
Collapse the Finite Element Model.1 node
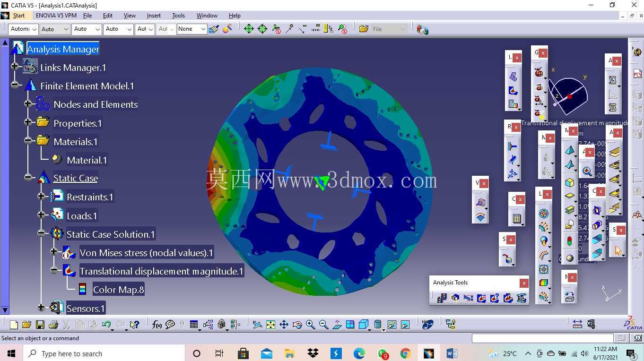[x=15, y=86]
